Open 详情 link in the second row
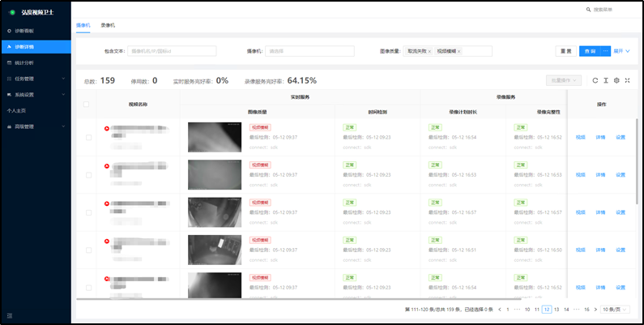Screen dimensions: 644x325 600,175
